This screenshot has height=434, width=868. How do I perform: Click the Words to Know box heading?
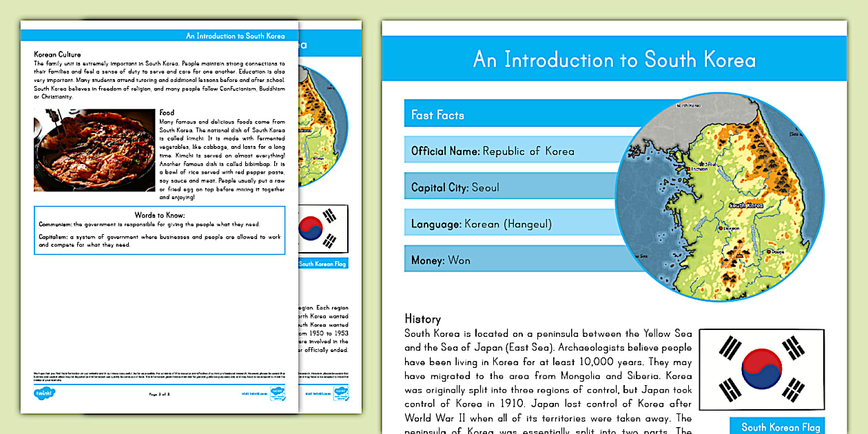point(160,215)
